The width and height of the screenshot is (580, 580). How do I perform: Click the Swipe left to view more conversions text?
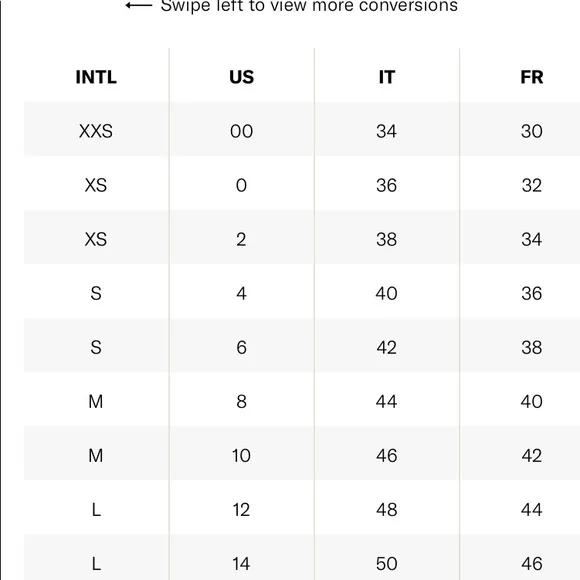click(309, 6)
